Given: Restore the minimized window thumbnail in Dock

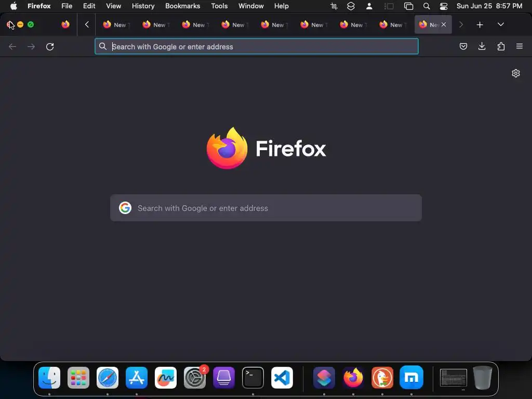Looking at the screenshot, I should [x=453, y=378].
